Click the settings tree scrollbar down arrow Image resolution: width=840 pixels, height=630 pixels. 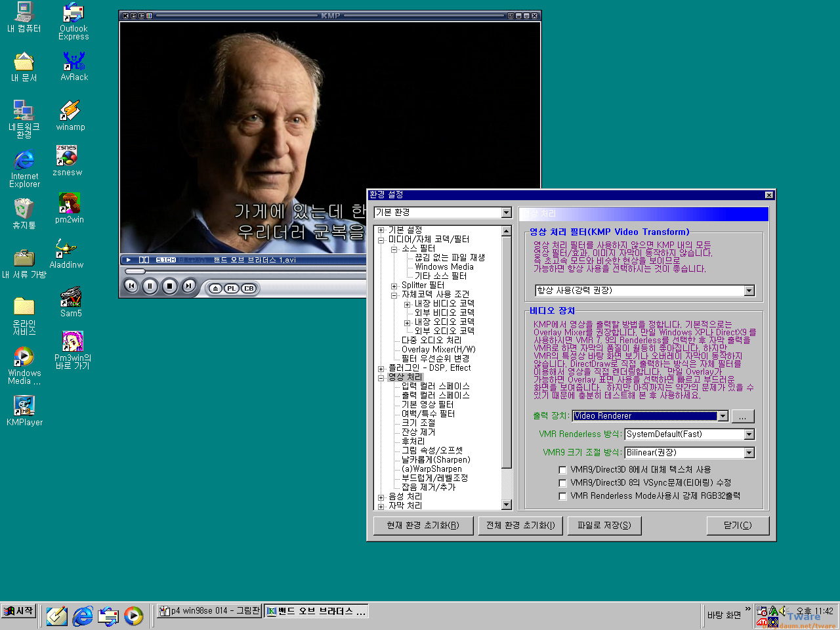coord(506,505)
